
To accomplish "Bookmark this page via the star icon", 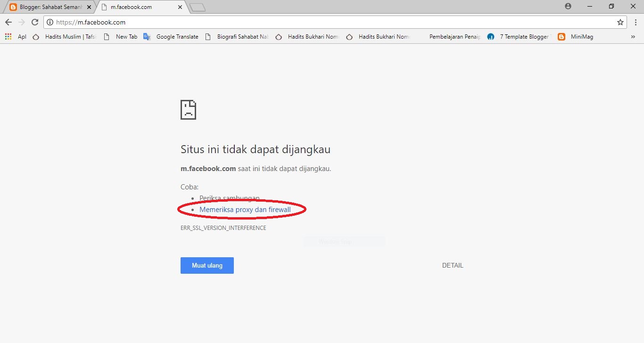I will click(620, 22).
